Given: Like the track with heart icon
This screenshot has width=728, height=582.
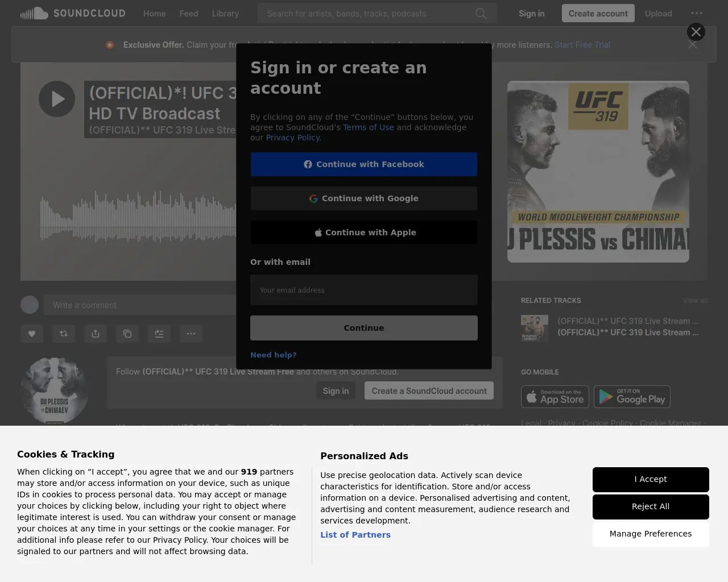Looking at the screenshot, I should (32, 334).
